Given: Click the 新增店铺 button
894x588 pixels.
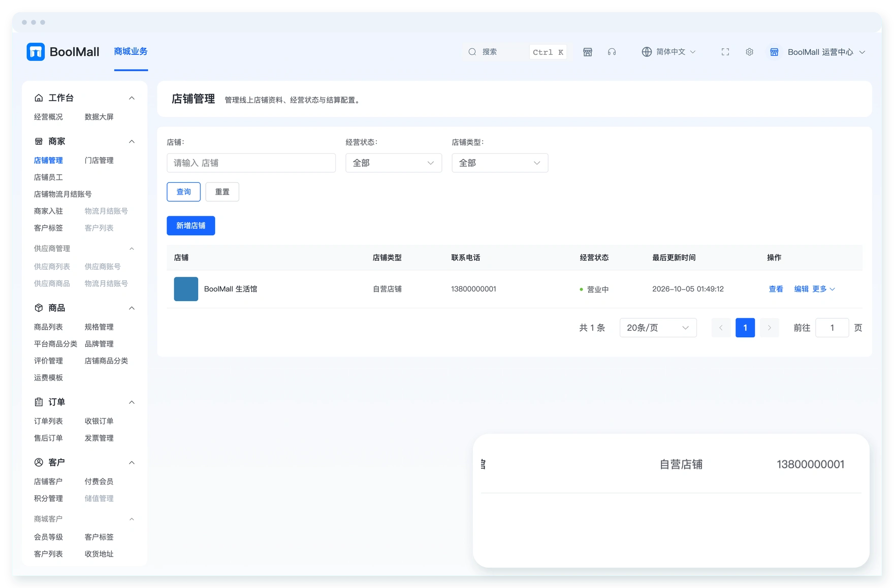Looking at the screenshot, I should [191, 225].
